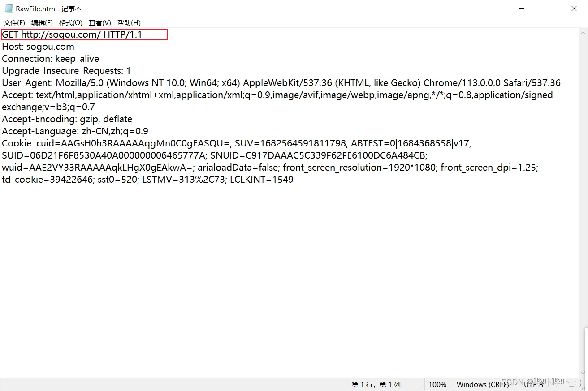Click the Accept: text/html header line
This screenshot has height=391, width=588.
pos(279,95)
